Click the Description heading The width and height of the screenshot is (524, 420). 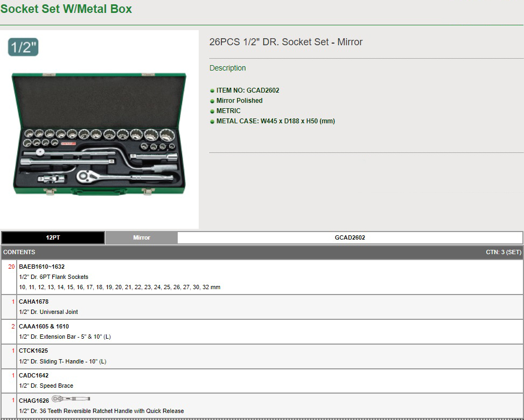tap(228, 68)
